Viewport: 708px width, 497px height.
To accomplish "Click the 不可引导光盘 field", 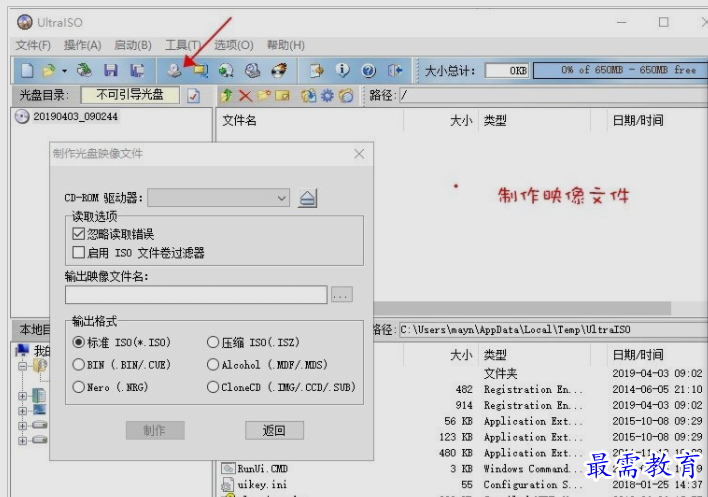I will point(130,95).
